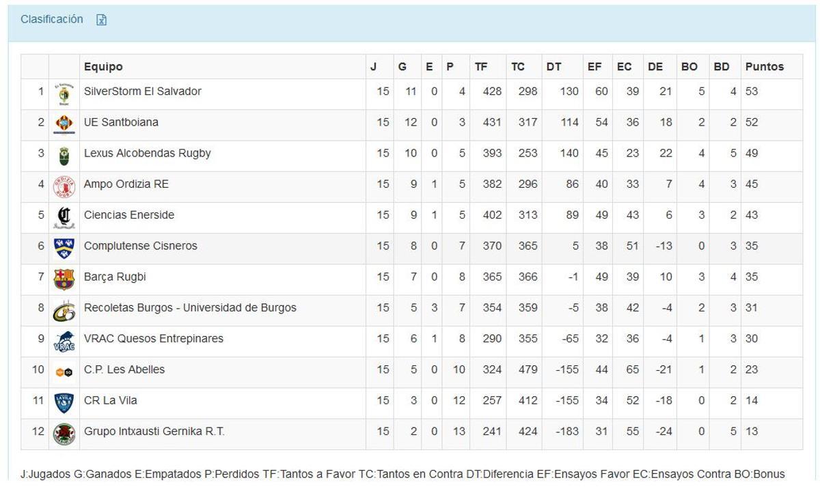
Task: Click the Barça Rugbi club crest
Action: coord(64,279)
